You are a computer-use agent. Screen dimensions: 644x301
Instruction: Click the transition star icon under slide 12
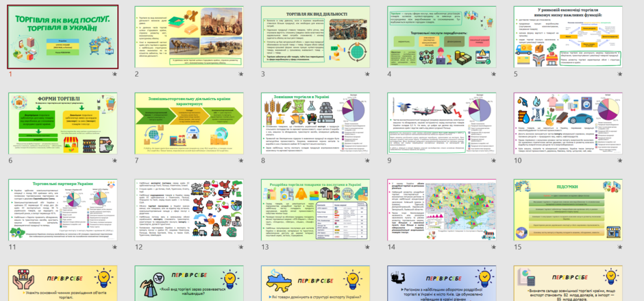241,247
